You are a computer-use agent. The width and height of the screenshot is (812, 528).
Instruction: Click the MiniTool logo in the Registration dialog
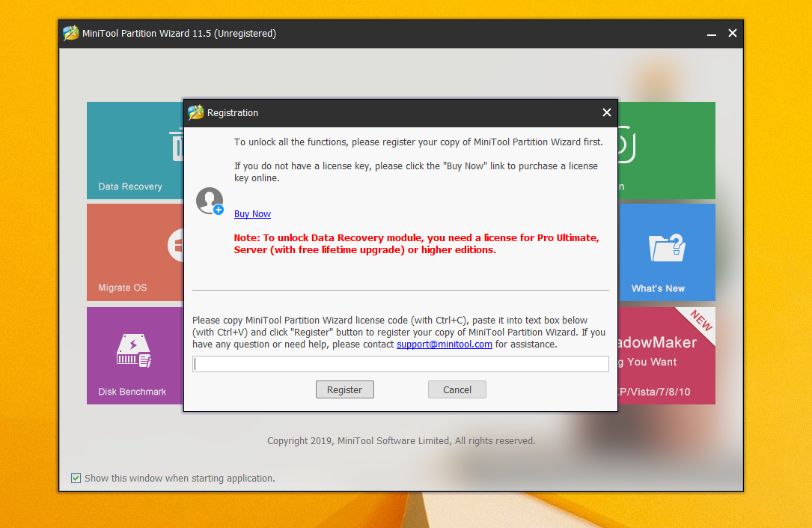[196, 112]
